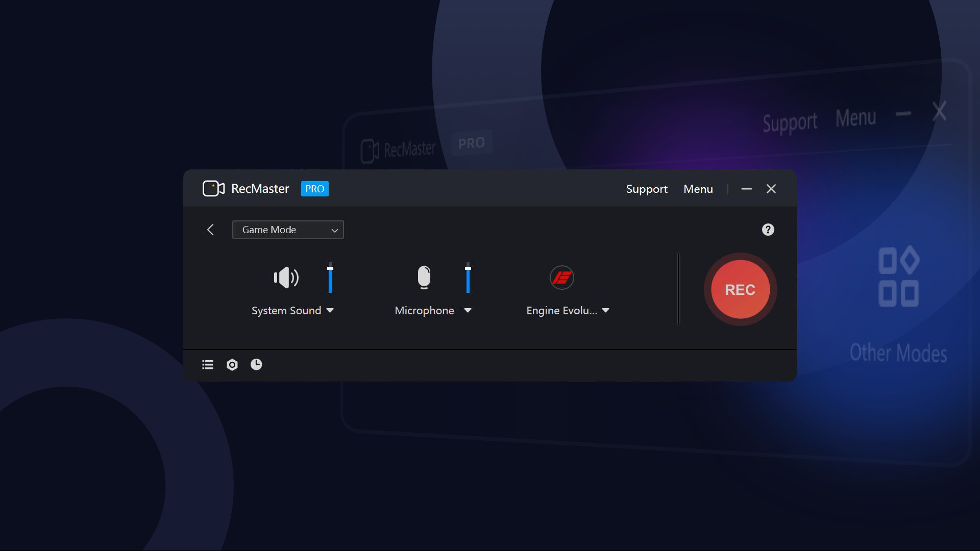This screenshot has width=980, height=551.
Task: Open the recording list icon
Action: [207, 364]
